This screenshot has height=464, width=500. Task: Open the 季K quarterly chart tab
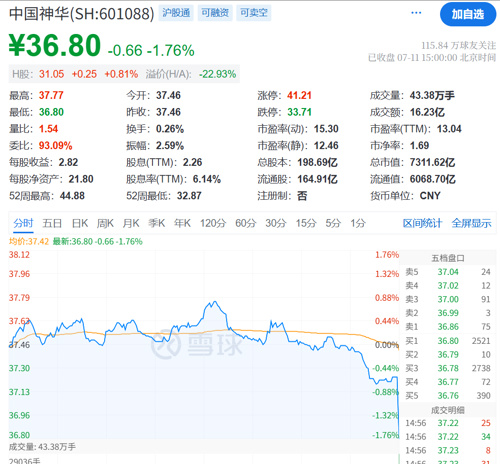(x=156, y=223)
